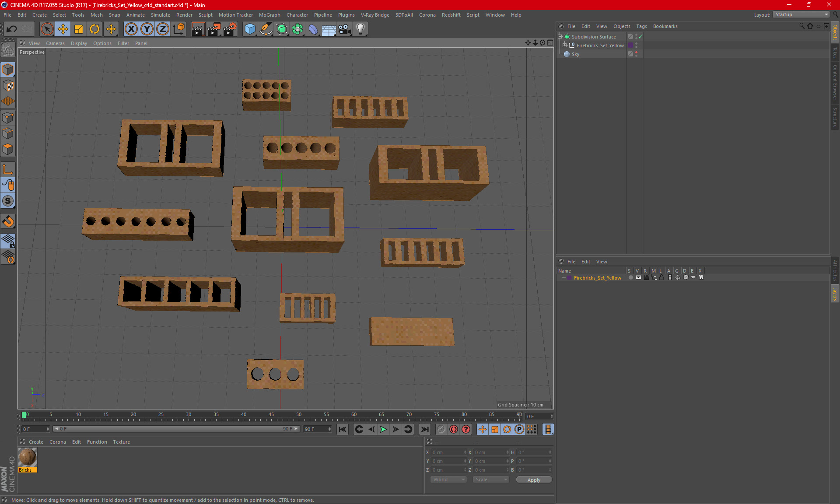Open the Content Browser side tab
Image resolution: width=840 pixels, height=504 pixels.
click(835, 82)
